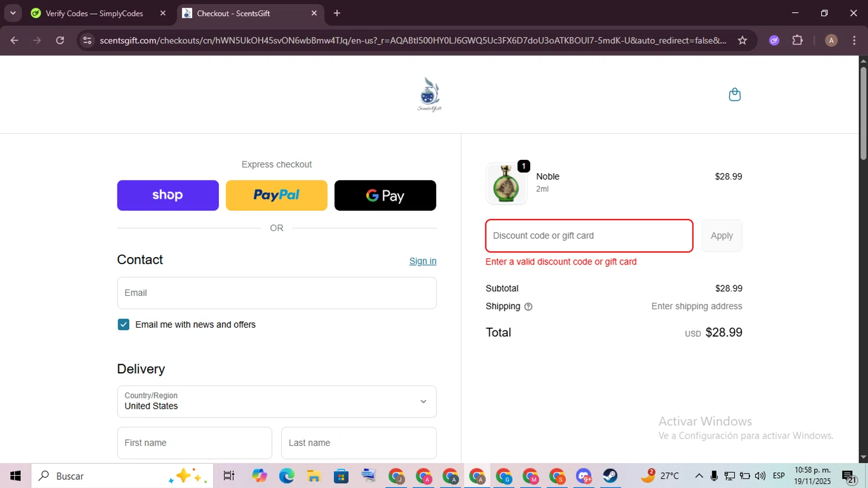Click the Sign in link

tap(423, 261)
